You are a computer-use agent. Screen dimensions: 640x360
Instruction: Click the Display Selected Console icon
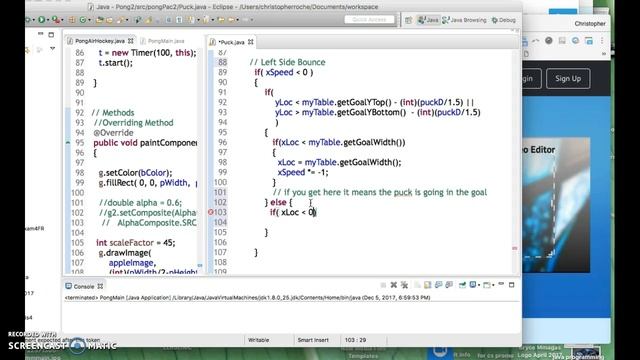pos(473,285)
